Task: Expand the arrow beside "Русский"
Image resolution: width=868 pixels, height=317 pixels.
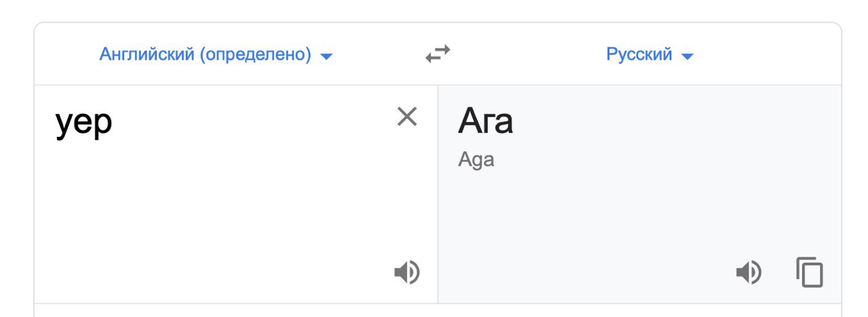Action: pos(687,56)
